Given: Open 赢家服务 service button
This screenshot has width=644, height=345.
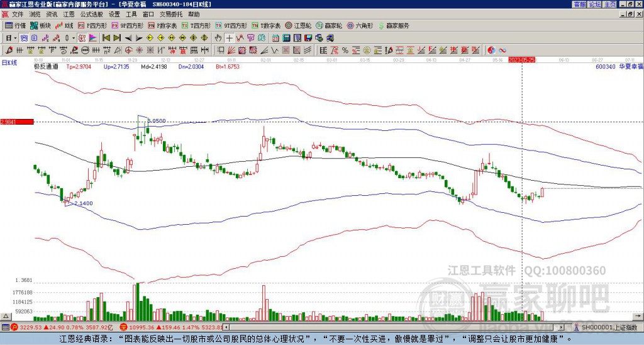Looking at the screenshot, I should pos(394,25).
